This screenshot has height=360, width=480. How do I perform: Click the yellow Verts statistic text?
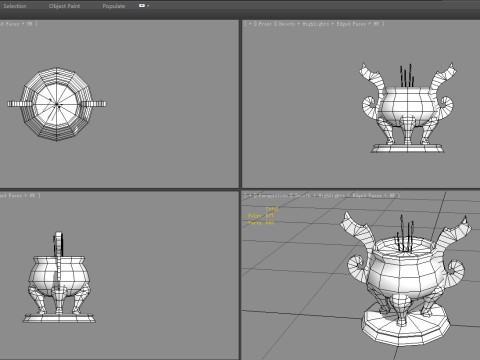click(261, 223)
